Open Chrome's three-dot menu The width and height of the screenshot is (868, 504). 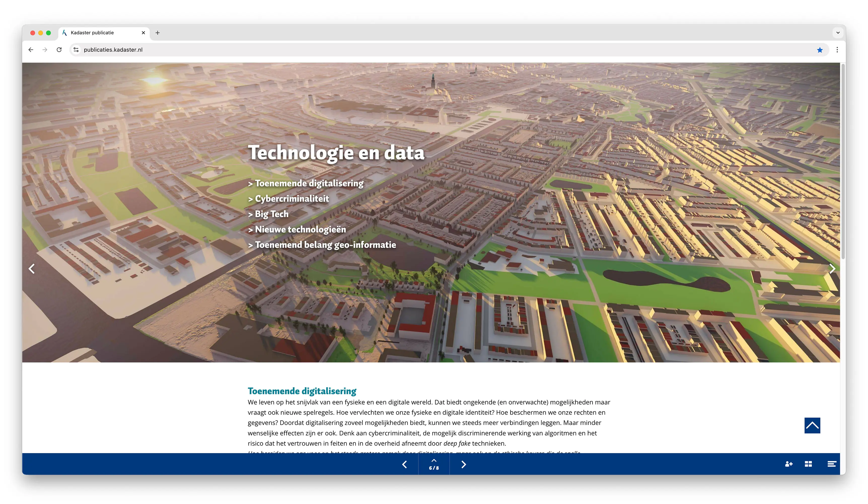[x=837, y=50]
